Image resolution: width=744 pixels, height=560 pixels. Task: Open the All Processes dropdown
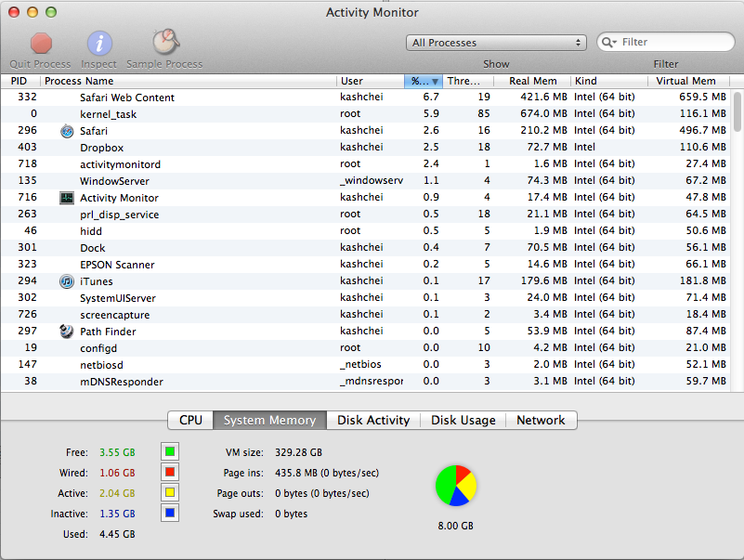pyautogui.click(x=496, y=43)
